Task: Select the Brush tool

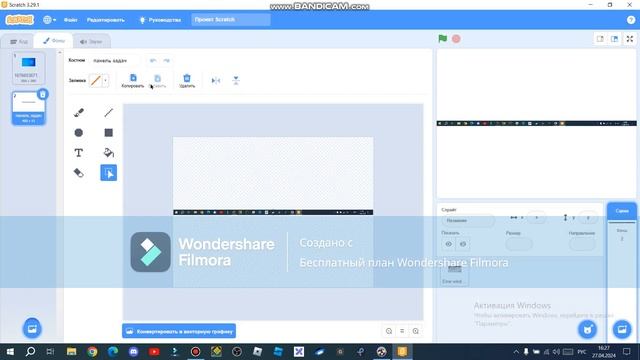Action: pyautogui.click(x=79, y=112)
